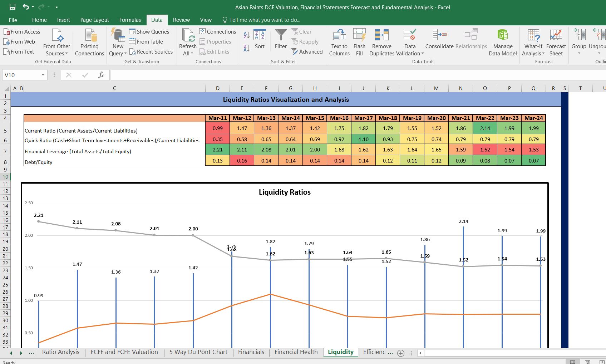
Task: Select Mar-22 current ratio cell 2.14
Action: [485, 128]
